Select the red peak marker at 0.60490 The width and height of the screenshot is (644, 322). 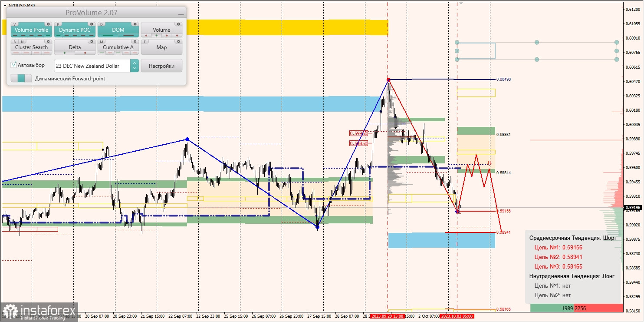(x=388, y=80)
